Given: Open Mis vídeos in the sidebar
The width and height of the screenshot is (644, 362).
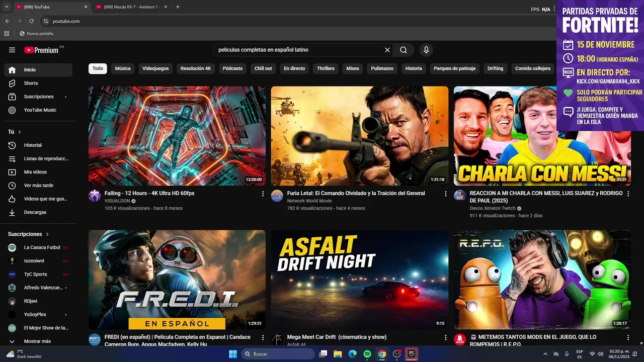Looking at the screenshot, I should (x=38, y=172).
